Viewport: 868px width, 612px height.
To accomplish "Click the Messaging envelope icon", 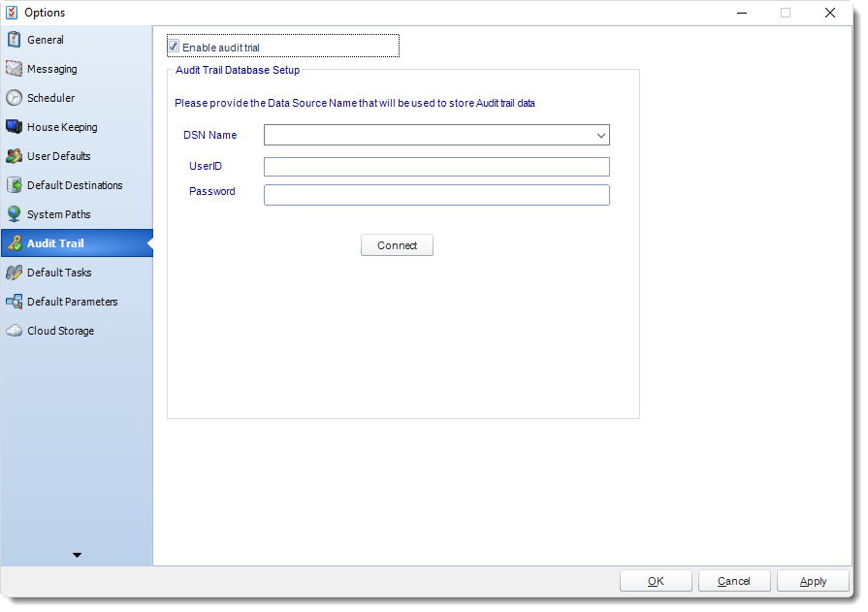I will (14, 69).
